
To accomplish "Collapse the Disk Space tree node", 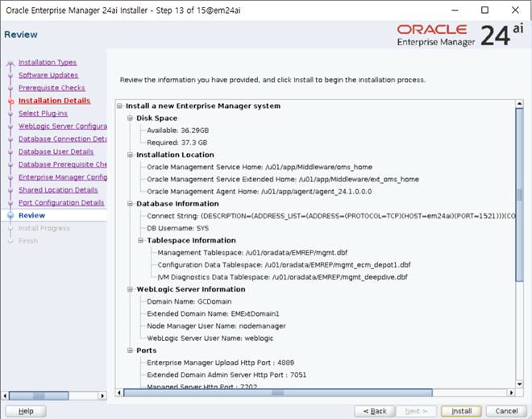I will 130,118.
